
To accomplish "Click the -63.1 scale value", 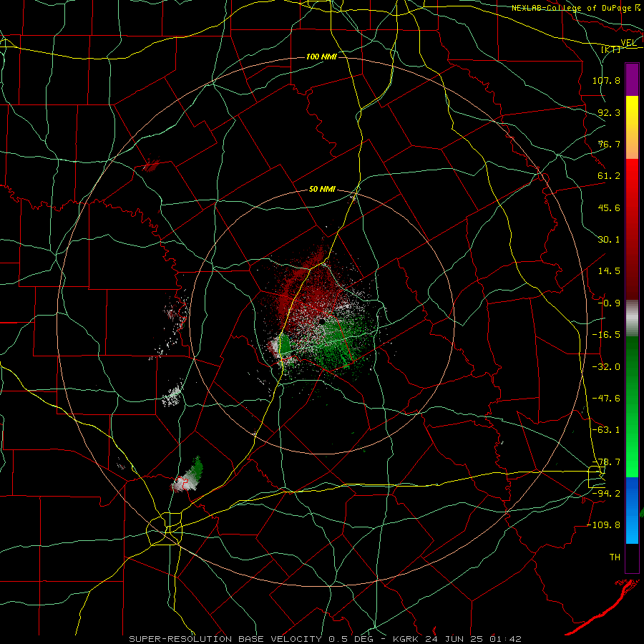I will pos(606,430).
